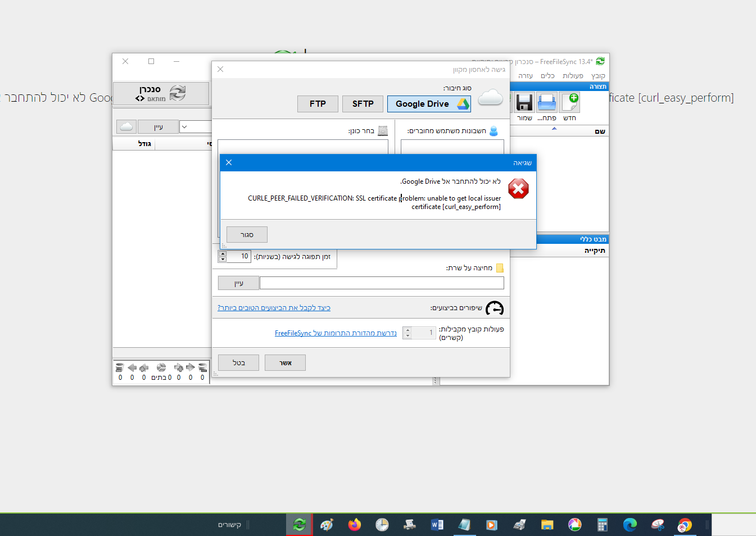Click the server folder path input field
Screen dimensions: 756x536
point(382,283)
